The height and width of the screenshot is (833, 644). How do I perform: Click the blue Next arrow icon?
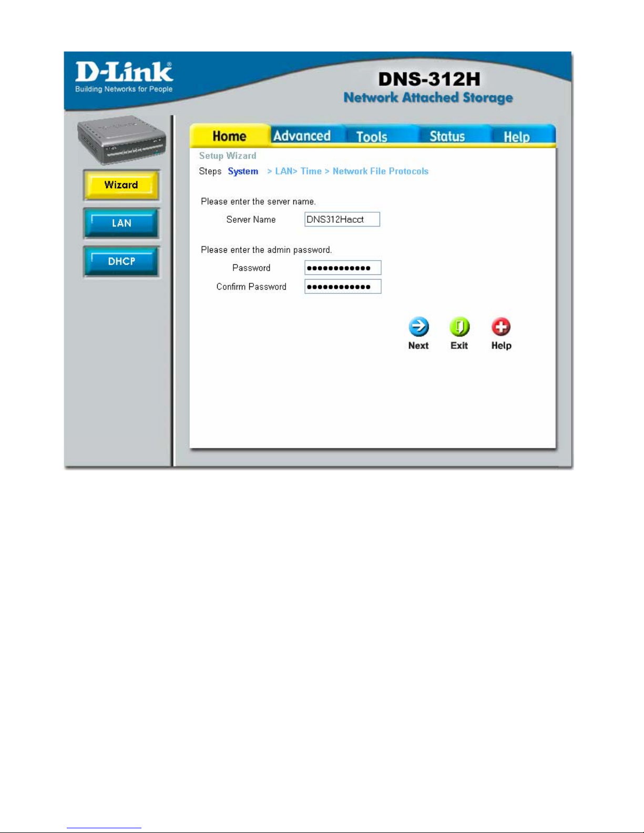click(418, 327)
